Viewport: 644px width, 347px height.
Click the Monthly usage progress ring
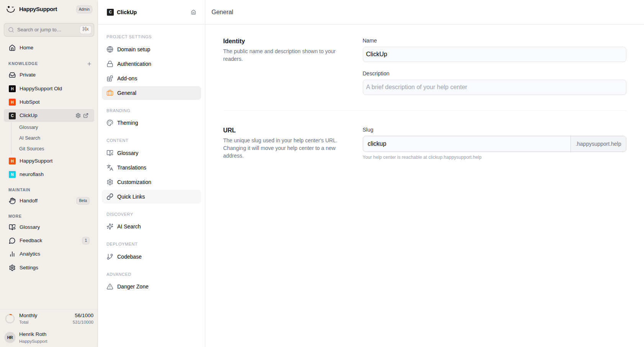(10, 319)
